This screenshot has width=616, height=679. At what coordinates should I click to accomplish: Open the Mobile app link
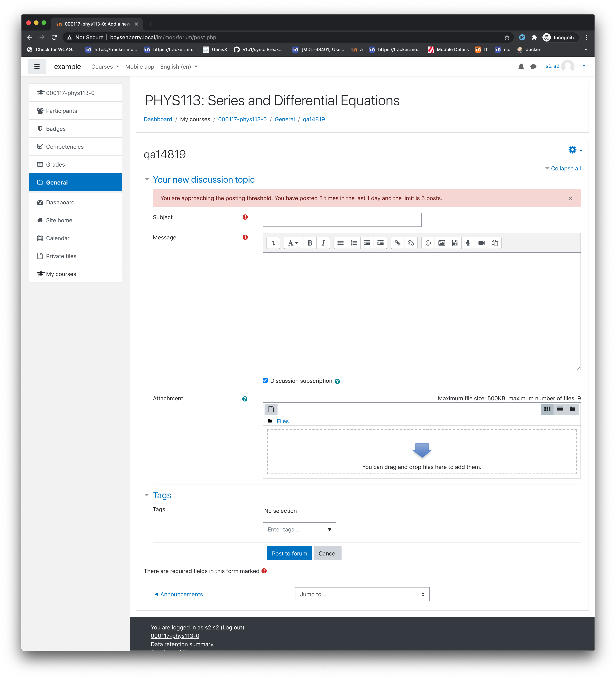[140, 67]
